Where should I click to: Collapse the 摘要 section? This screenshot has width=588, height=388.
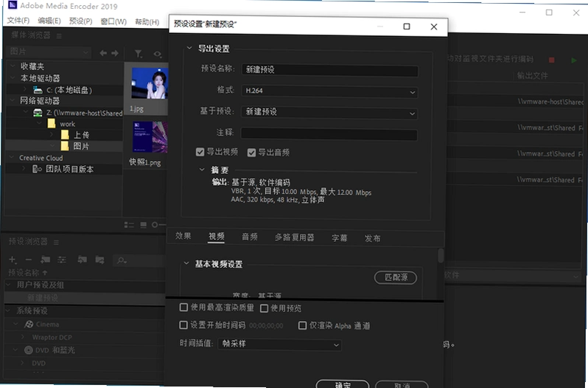202,170
